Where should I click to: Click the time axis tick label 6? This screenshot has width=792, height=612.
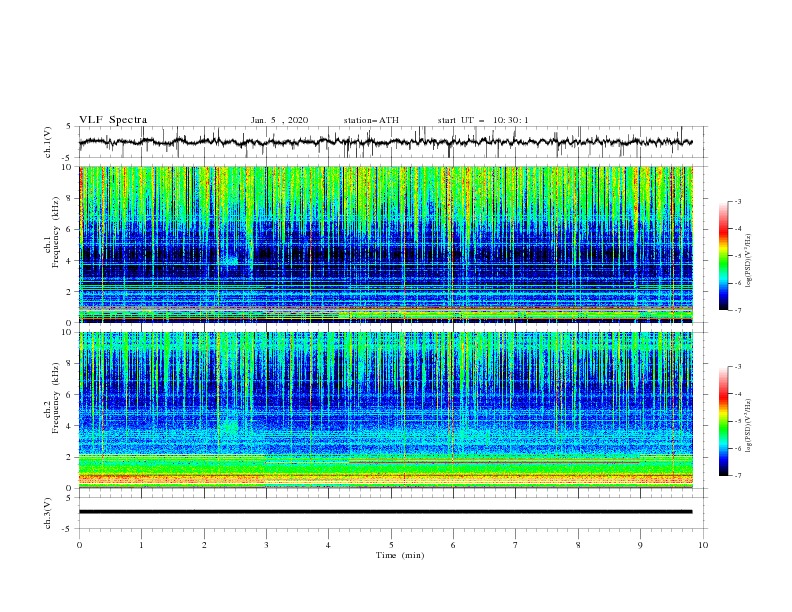[x=453, y=545]
